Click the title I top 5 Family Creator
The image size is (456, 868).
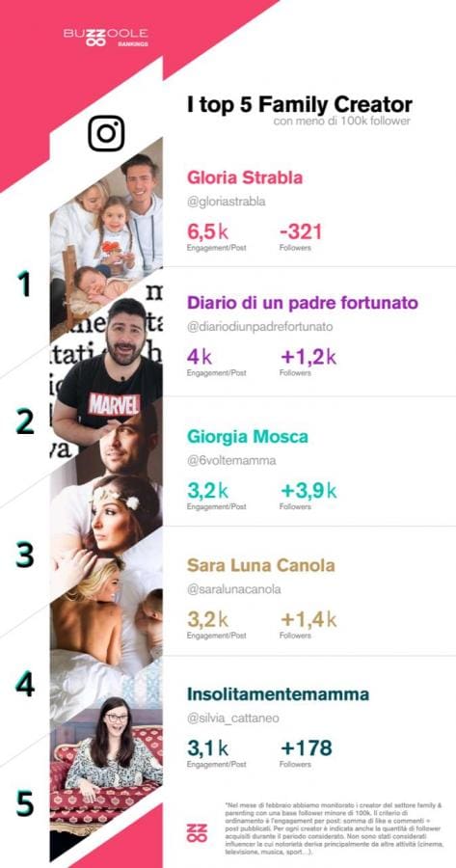pyautogui.click(x=300, y=104)
